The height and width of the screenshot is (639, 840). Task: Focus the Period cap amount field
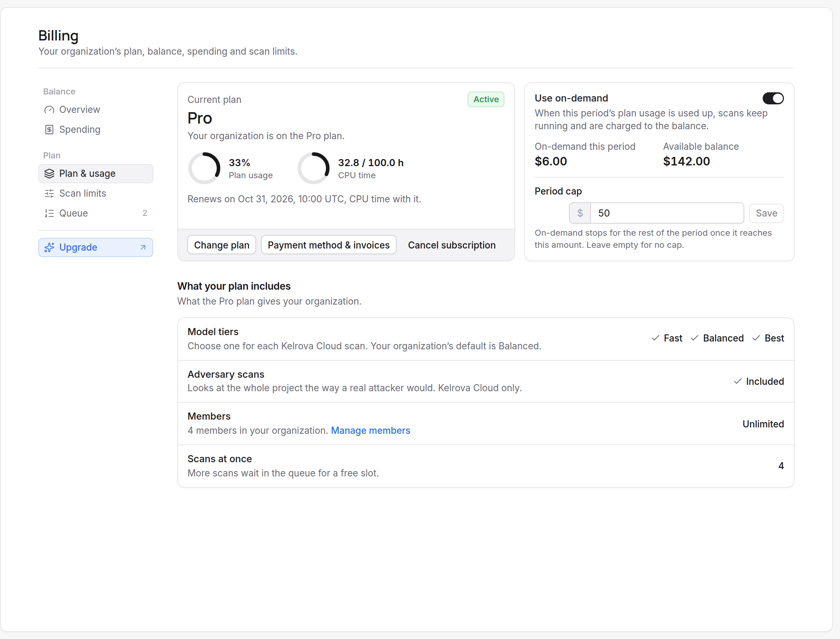pos(667,213)
